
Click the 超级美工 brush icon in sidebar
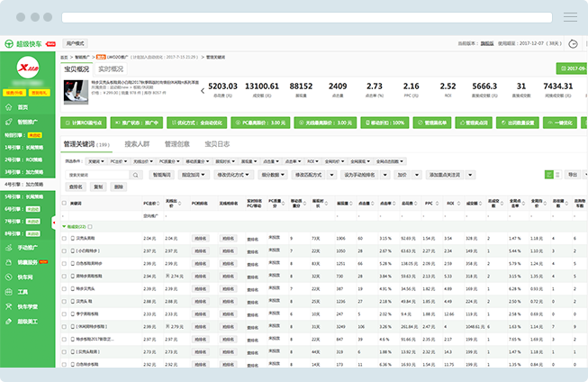[8, 321]
